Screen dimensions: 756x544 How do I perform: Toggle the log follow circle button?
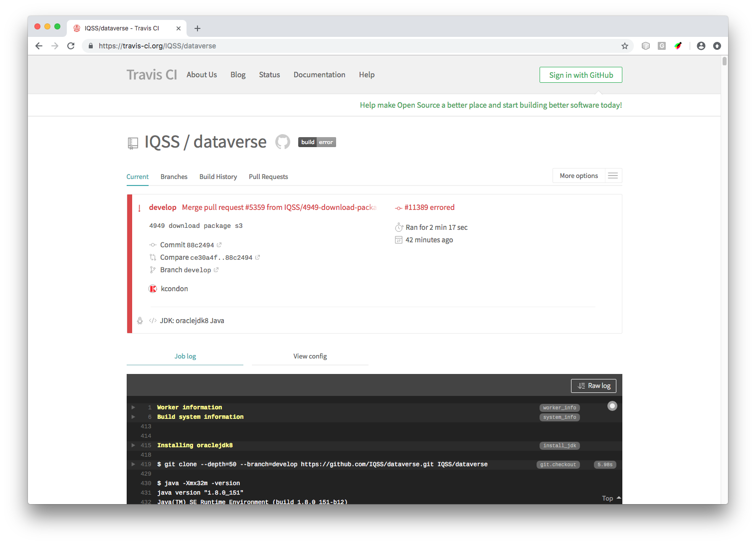(612, 406)
